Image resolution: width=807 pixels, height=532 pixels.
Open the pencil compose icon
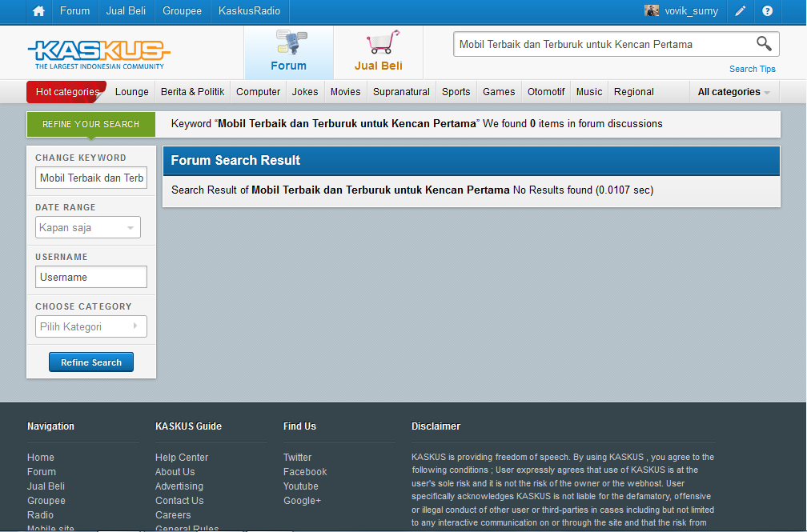tap(740, 11)
